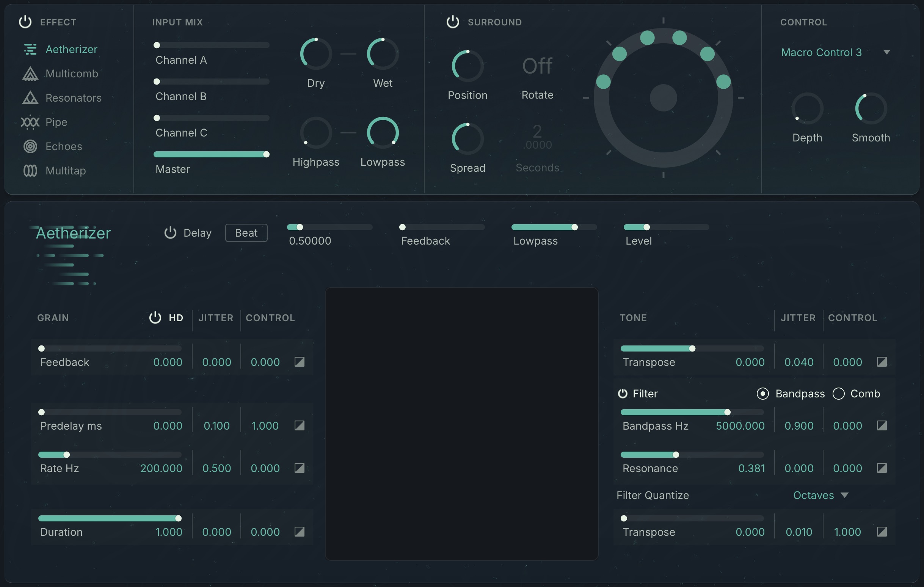Click the Master input mix slider
The height and width of the screenshot is (587, 924).
point(211,154)
